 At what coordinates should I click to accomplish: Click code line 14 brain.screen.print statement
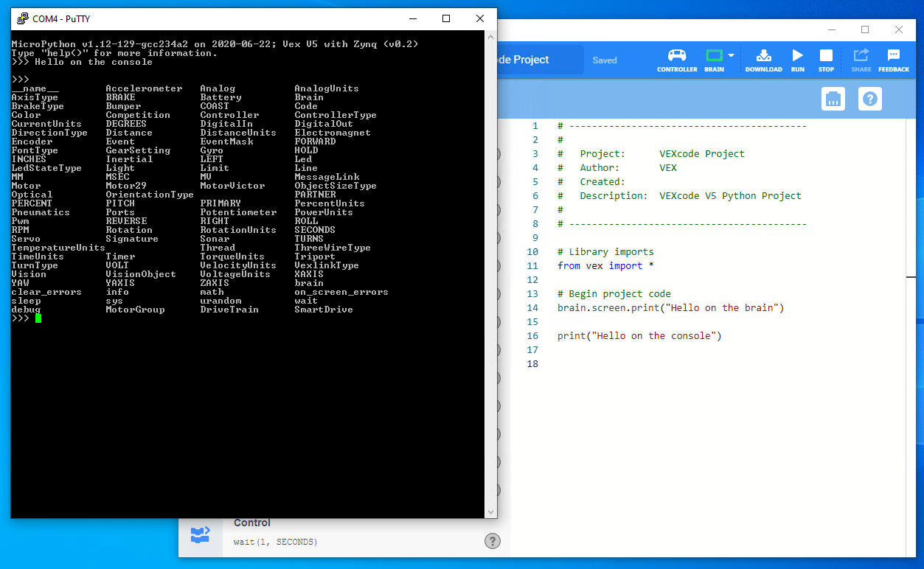[671, 307]
